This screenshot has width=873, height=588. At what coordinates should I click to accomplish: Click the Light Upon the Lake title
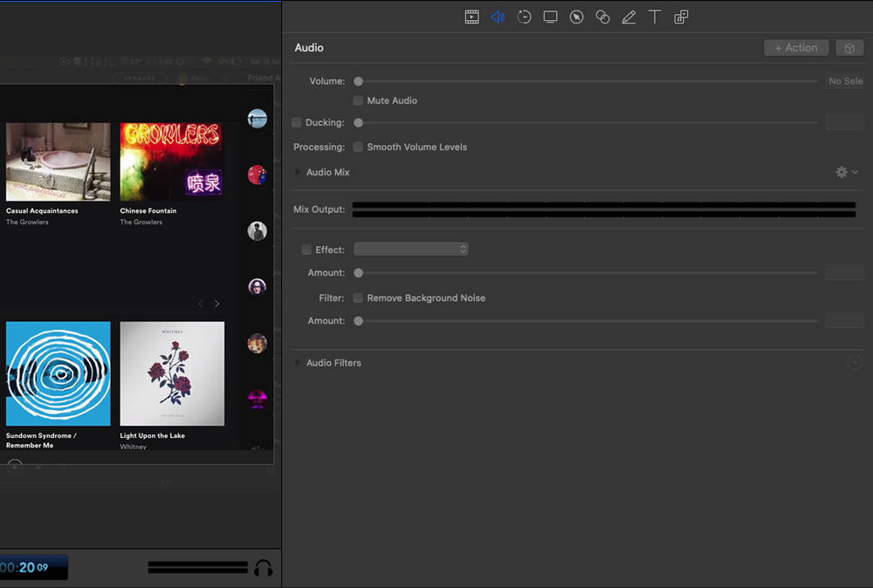pos(152,435)
